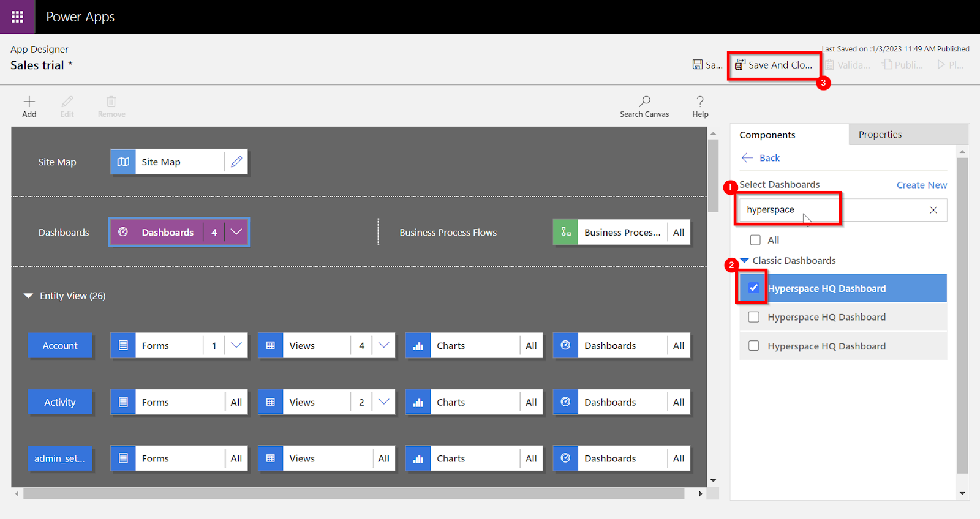Click the Last Saved status text
The height and width of the screenshot is (519, 980).
[895, 49]
